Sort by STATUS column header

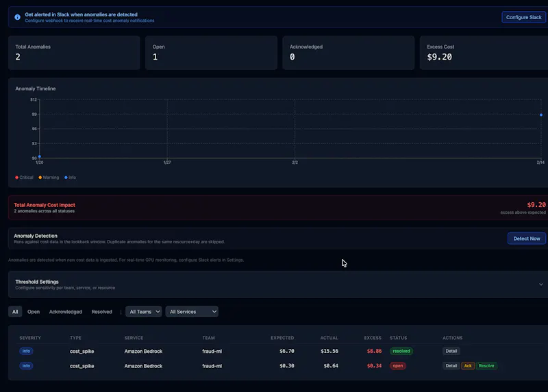click(399, 338)
